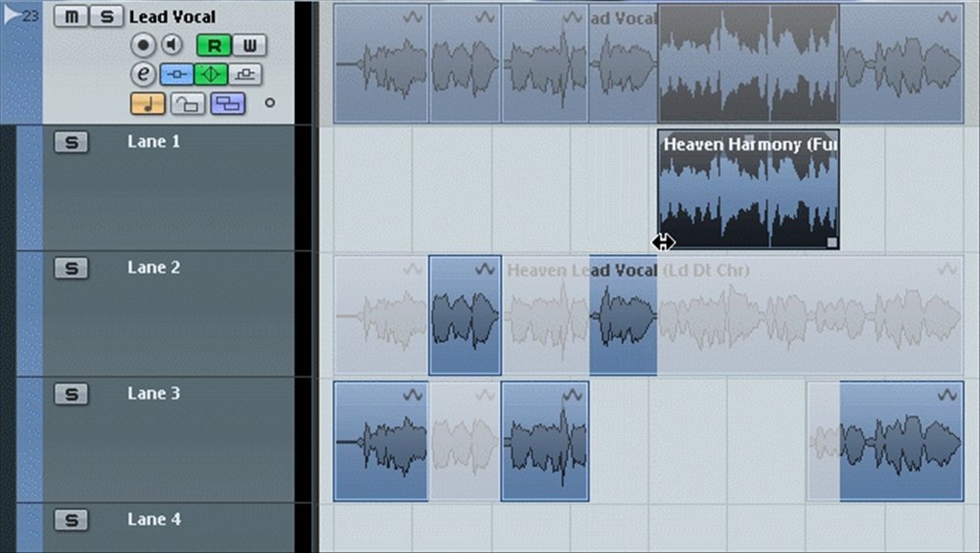Toggle the lane display type icon
Viewport: 980px width, 553px height.
[227, 104]
